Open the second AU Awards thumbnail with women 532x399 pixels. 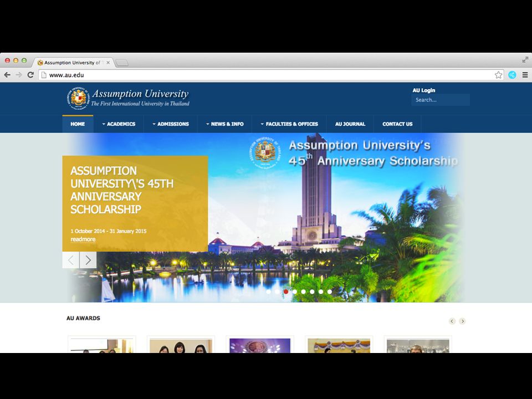pyautogui.click(x=181, y=345)
